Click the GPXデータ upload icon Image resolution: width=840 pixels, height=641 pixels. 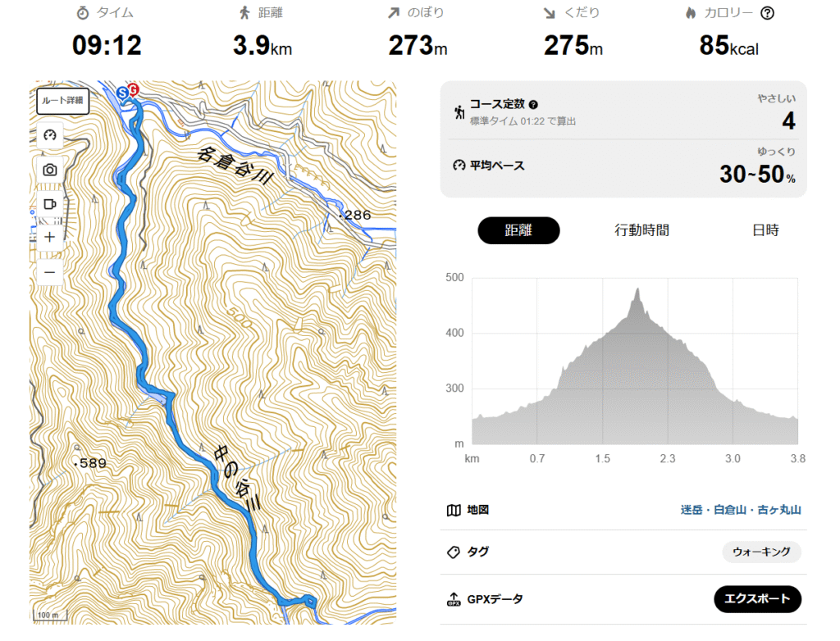click(454, 599)
